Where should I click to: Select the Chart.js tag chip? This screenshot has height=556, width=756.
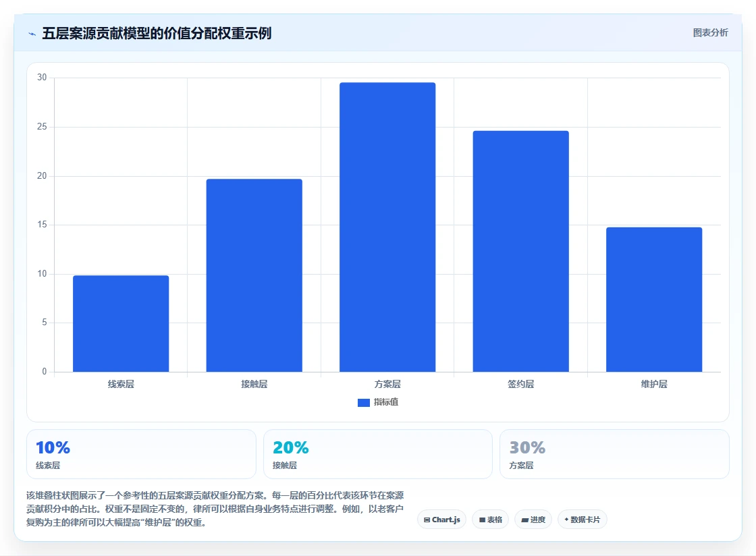pos(441,520)
